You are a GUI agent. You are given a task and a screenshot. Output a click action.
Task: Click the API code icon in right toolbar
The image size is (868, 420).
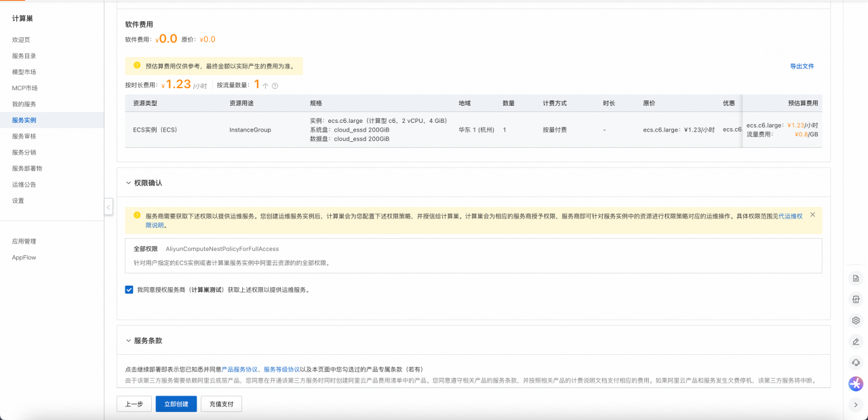(x=856, y=299)
